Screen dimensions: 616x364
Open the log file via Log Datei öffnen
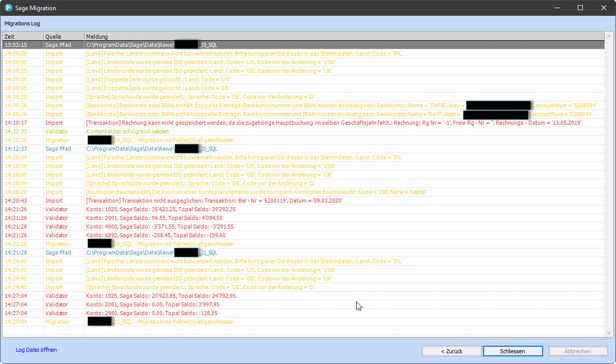click(36, 350)
